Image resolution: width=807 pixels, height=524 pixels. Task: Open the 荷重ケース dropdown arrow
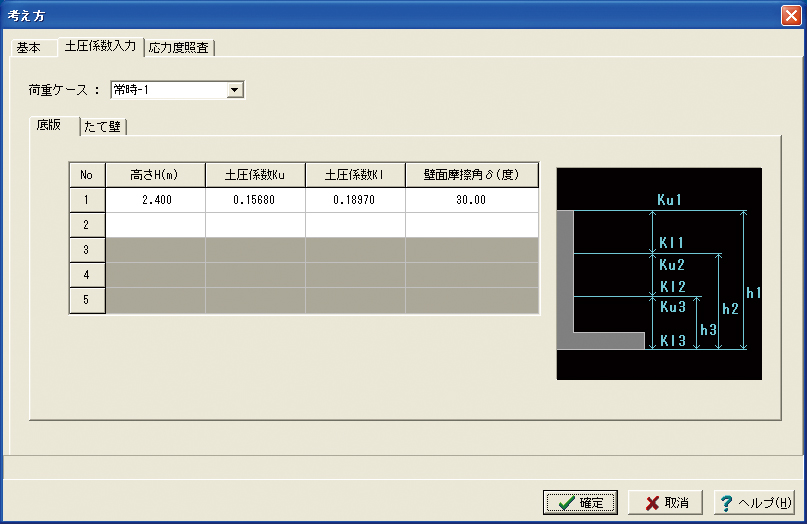pyautogui.click(x=235, y=90)
